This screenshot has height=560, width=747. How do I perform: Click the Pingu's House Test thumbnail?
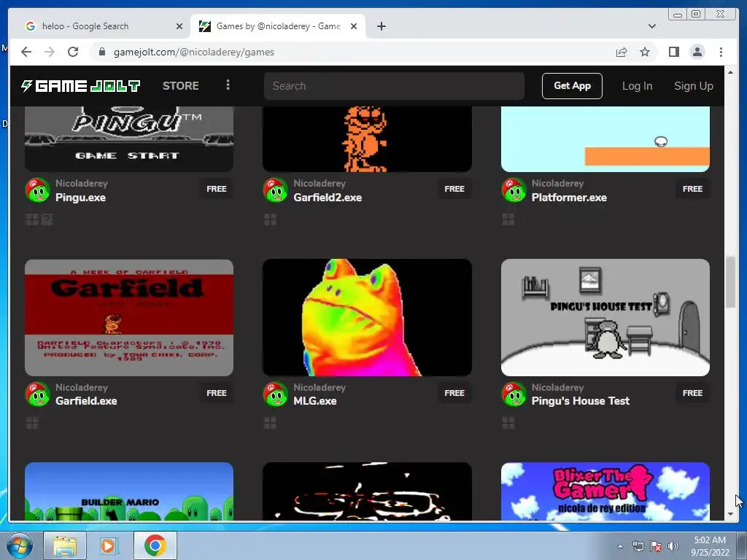605,318
